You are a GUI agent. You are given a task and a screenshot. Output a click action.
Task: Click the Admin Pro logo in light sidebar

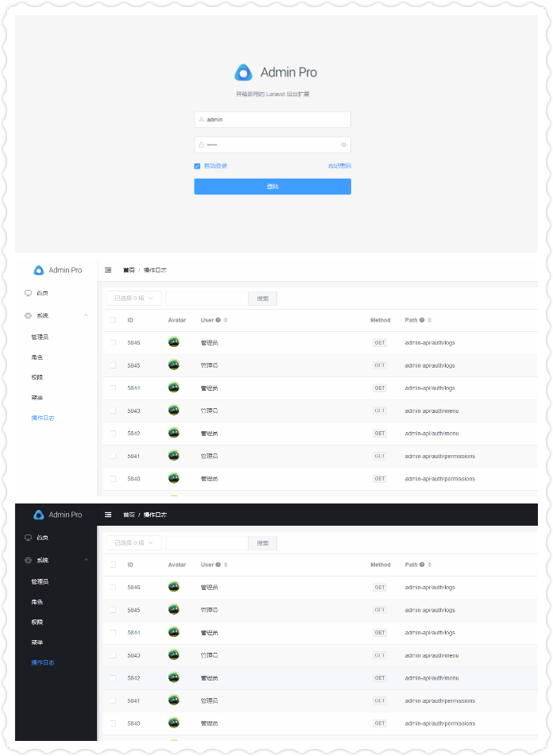tap(39, 270)
